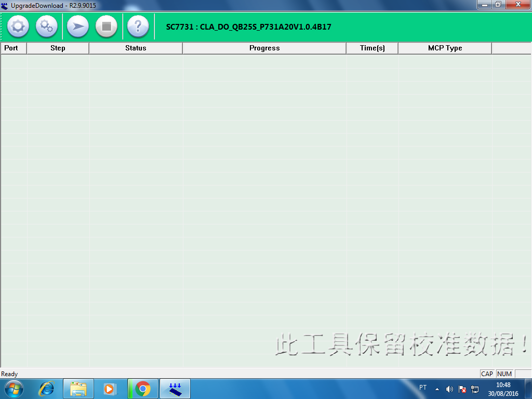Click the UpgradeDownload taskbar button

click(x=175, y=389)
